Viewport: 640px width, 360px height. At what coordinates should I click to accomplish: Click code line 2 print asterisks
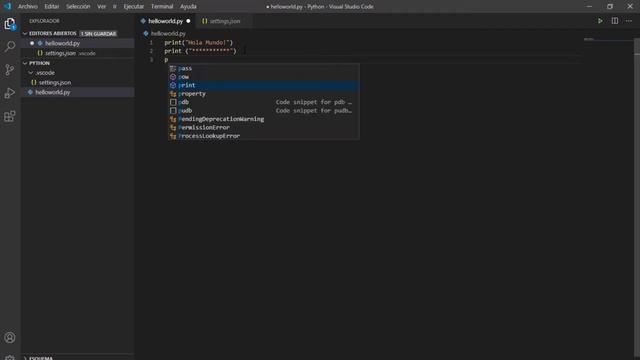[200, 51]
